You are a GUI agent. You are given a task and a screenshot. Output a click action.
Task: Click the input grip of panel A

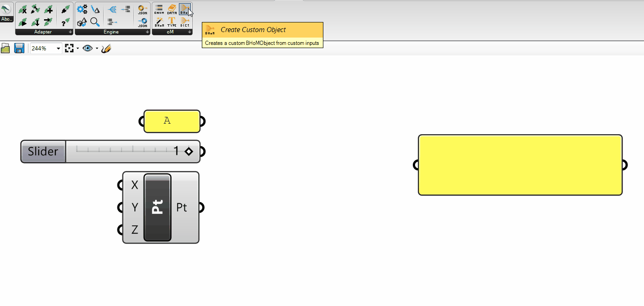[x=142, y=121]
